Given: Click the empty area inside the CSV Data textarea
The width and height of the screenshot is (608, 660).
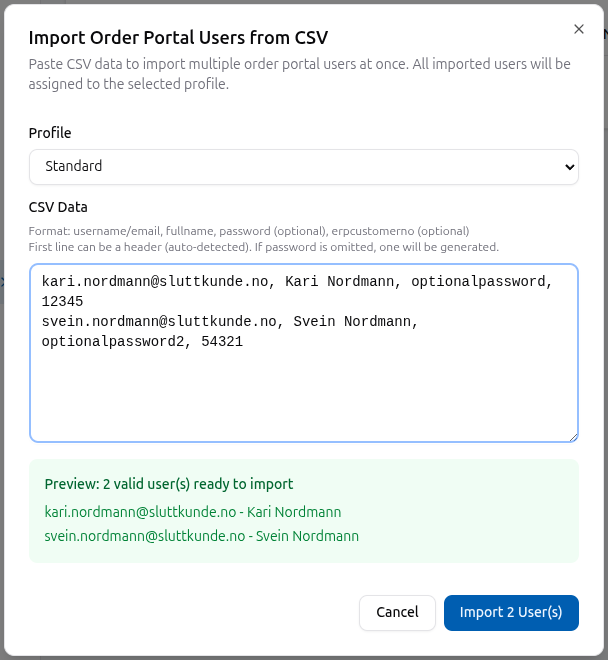Looking at the screenshot, I should pos(303,395).
